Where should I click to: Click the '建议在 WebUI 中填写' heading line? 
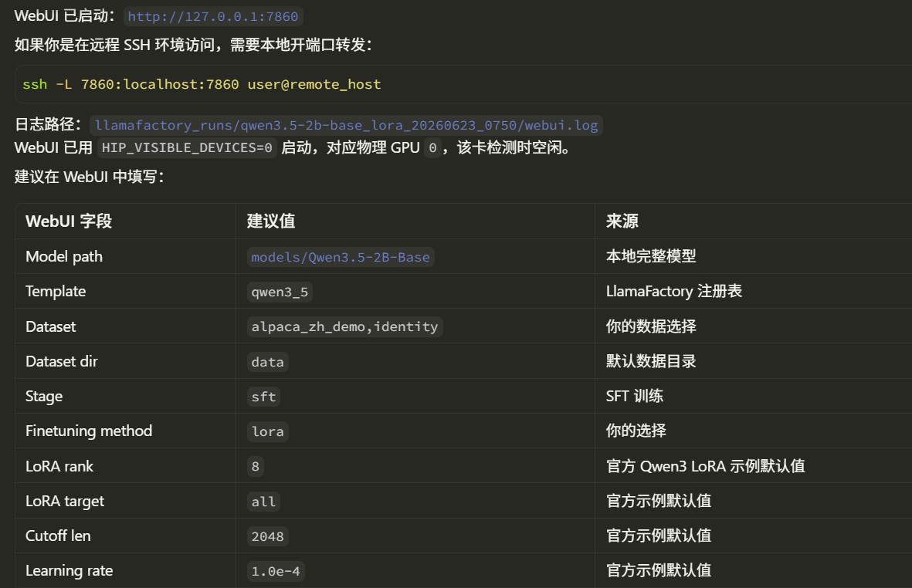point(89,177)
